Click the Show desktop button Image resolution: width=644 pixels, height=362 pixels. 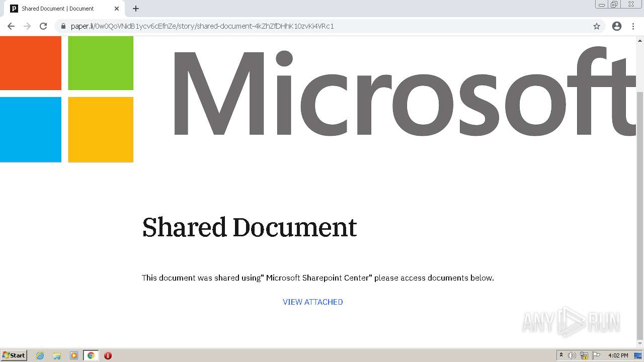click(x=638, y=355)
